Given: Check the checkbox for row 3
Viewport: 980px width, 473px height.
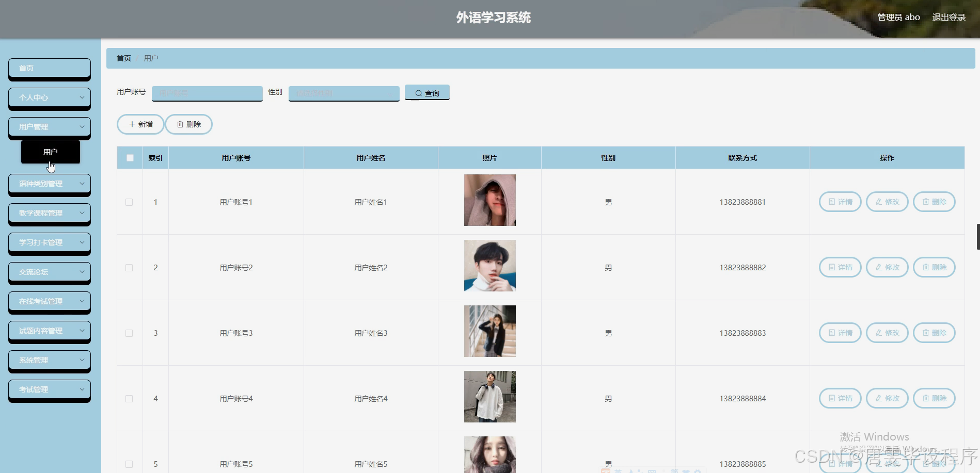Looking at the screenshot, I should pos(129,333).
